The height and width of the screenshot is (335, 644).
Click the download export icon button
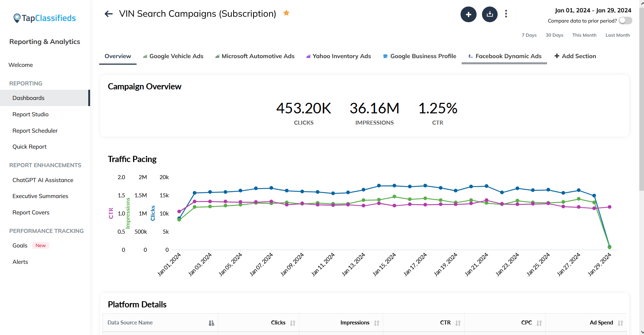[x=490, y=14]
